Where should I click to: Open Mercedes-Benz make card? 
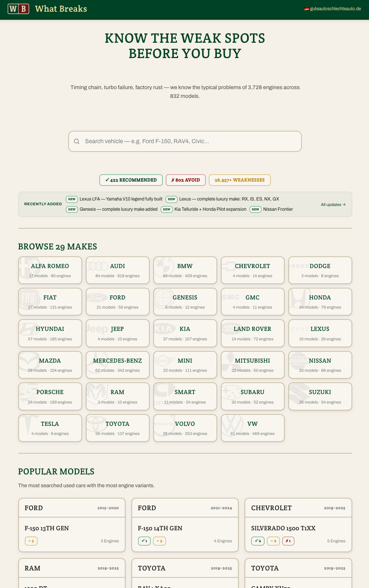(x=118, y=365)
